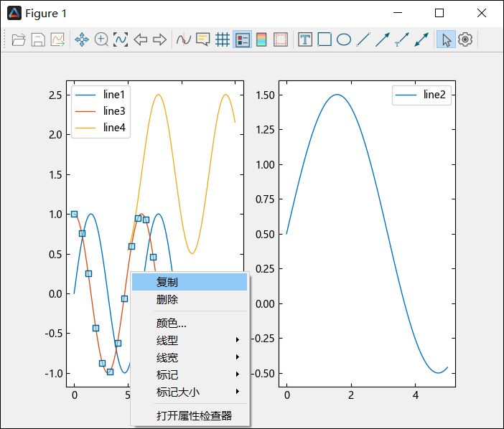Click the line2 legend entry
The width and height of the screenshot is (504, 429).
[x=434, y=95]
